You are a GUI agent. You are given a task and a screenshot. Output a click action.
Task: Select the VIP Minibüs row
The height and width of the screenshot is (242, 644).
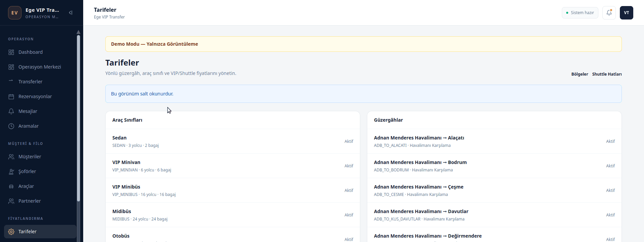click(233, 190)
